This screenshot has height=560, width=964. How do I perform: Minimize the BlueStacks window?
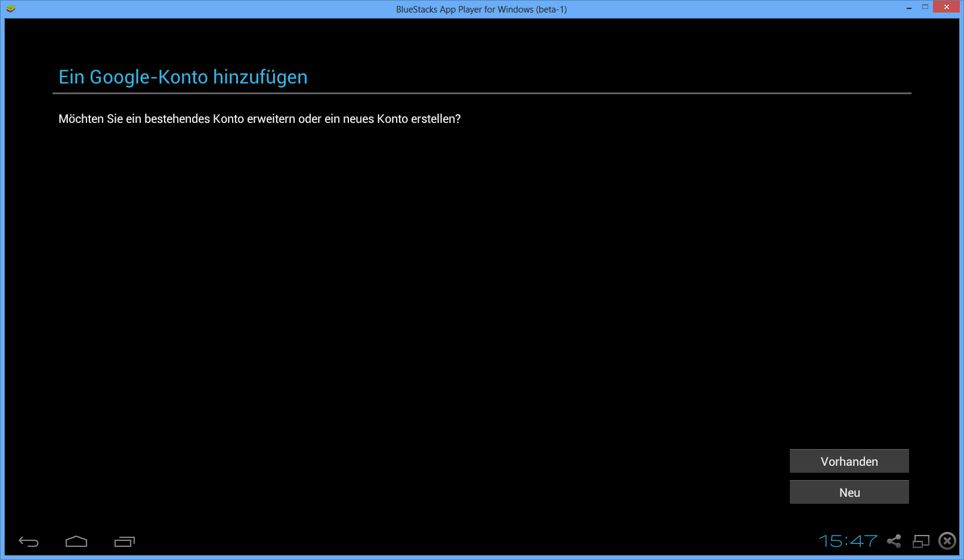click(x=909, y=8)
